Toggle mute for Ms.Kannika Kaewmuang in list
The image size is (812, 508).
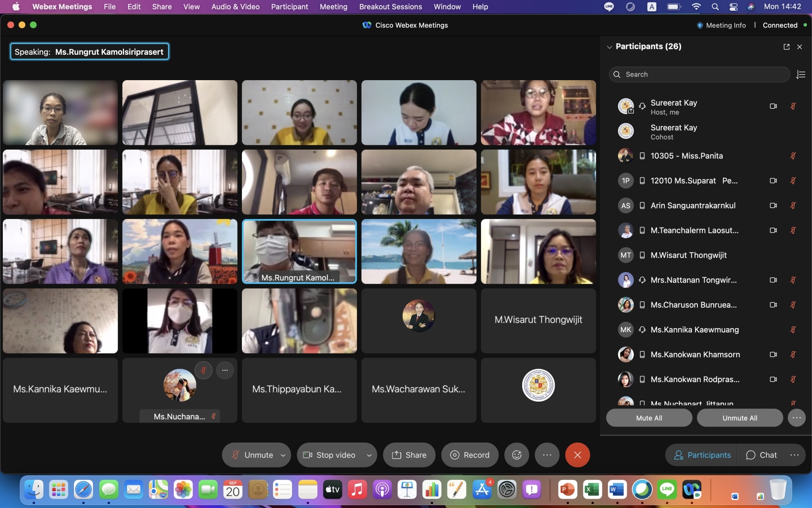point(793,329)
